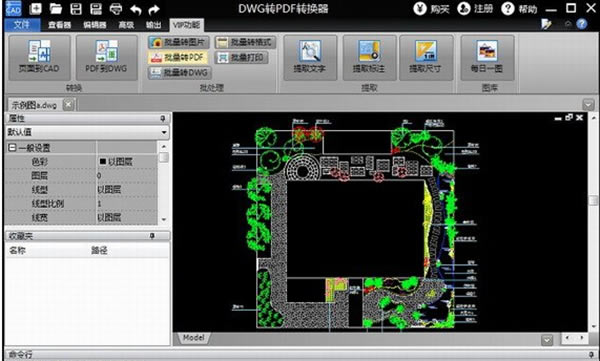Restore the drawing viewport window
This screenshot has height=361, width=600.
[569, 118]
